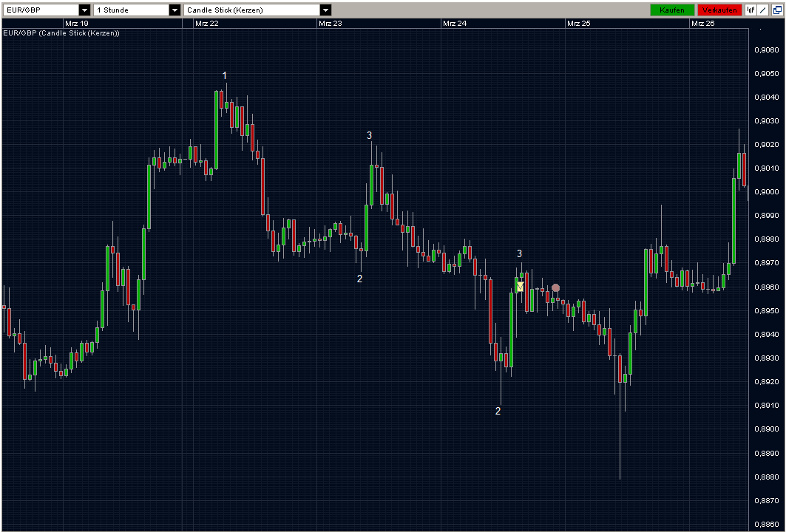Click the yellow triangle trade marker

point(521,287)
